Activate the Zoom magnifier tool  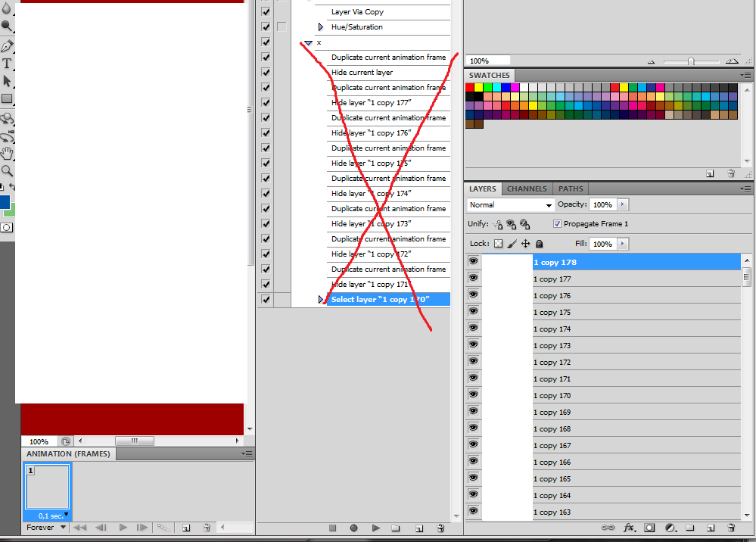tap(7, 171)
